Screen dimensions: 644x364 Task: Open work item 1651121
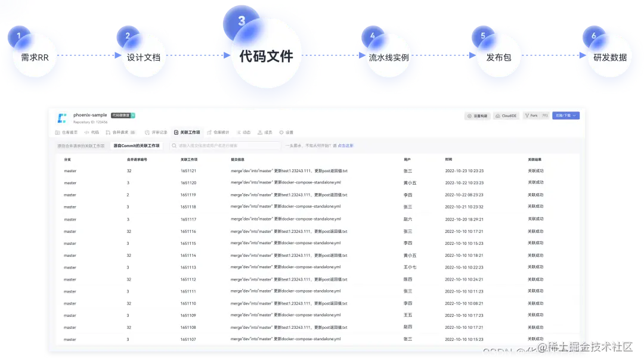coord(188,171)
